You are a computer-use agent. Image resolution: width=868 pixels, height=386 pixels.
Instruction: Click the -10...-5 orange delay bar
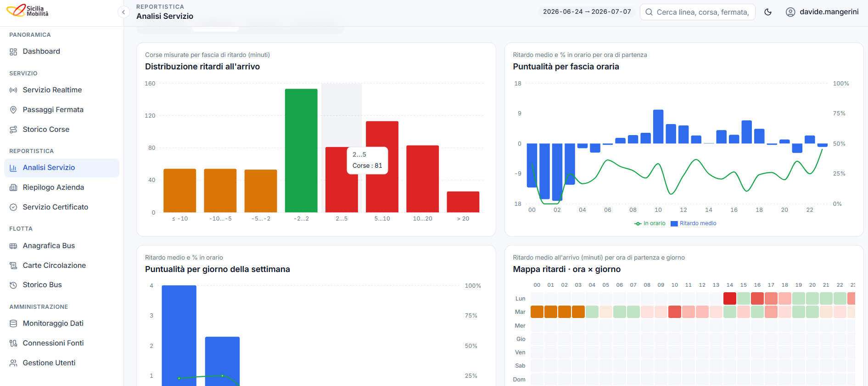point(220,191)
